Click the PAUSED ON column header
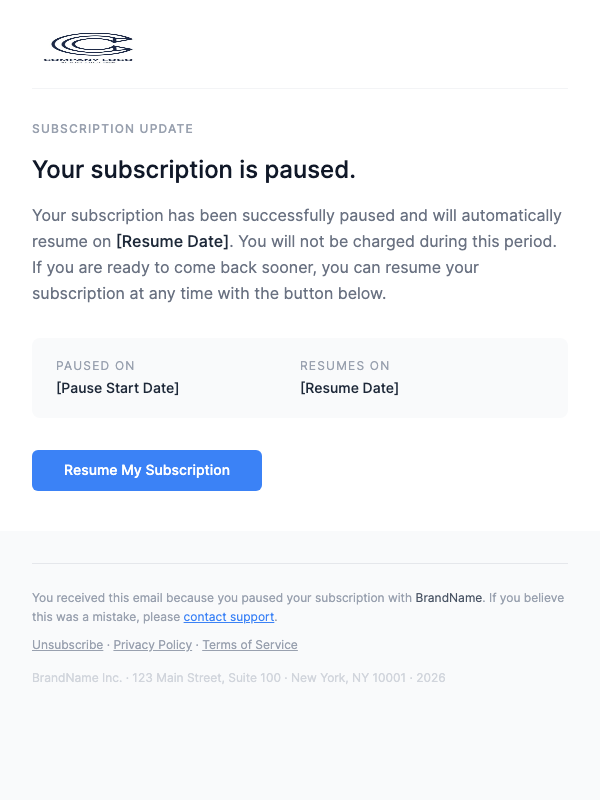600x800 pixels. click(x=95, y=366)
